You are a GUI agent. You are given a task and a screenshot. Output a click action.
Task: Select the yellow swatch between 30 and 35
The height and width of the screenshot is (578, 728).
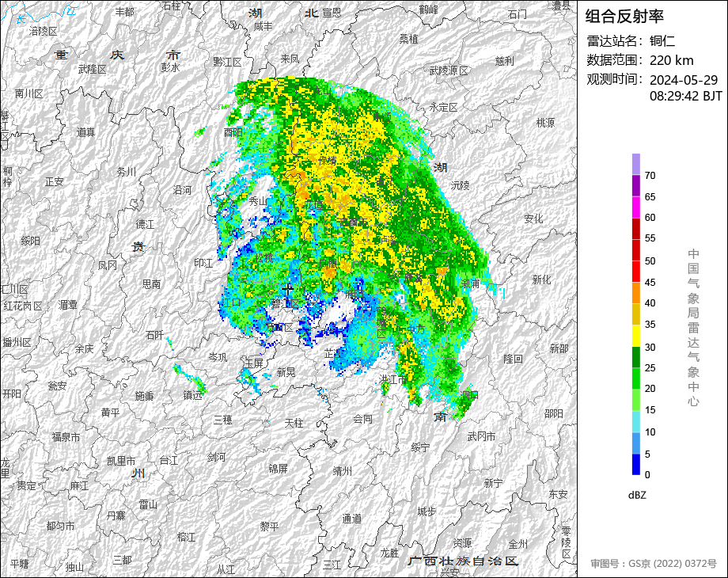pyautogui.click(x=636, y=336)
